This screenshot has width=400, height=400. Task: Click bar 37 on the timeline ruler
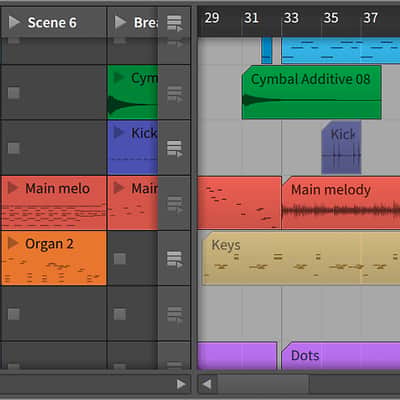(x=370, y=18)
